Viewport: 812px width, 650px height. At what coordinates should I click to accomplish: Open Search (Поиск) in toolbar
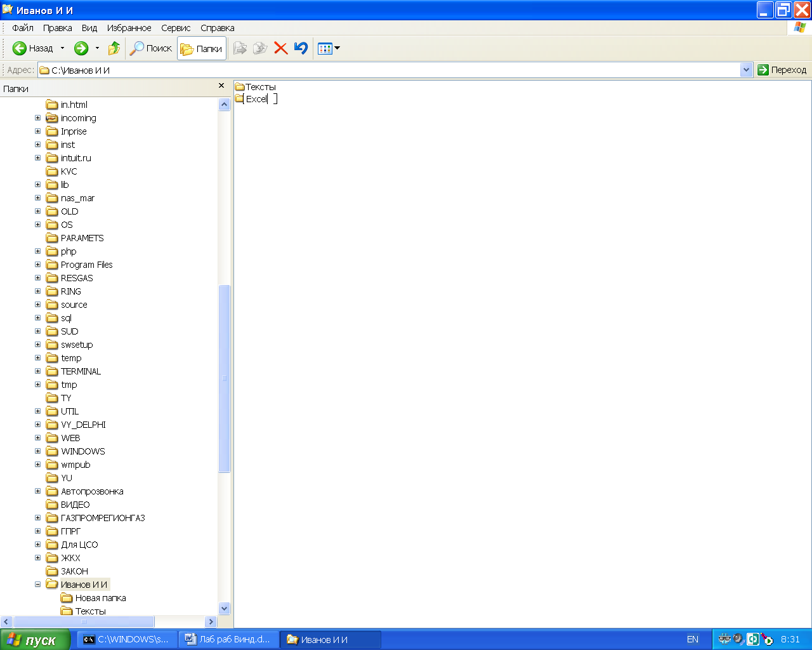[151, 48]
